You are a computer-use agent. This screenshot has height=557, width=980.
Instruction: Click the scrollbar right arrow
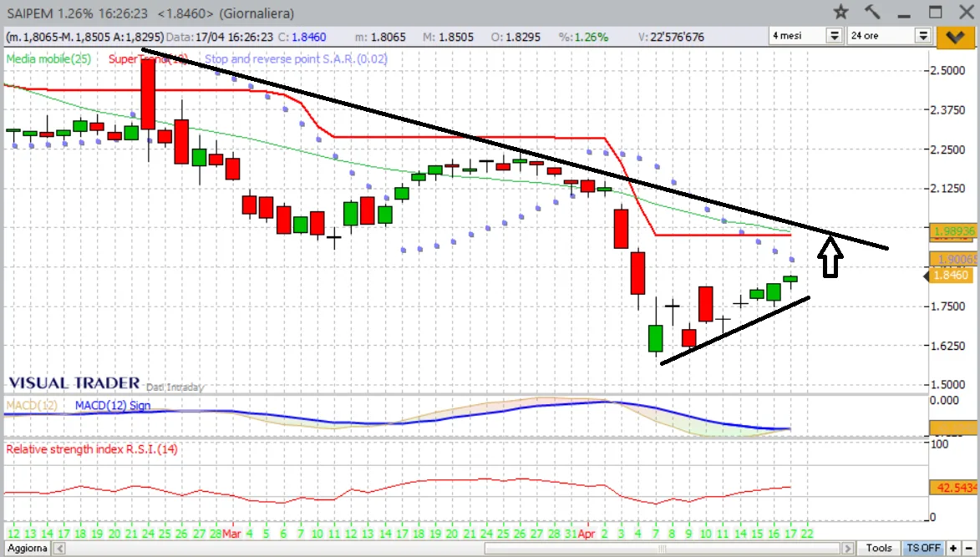[847, 549]
